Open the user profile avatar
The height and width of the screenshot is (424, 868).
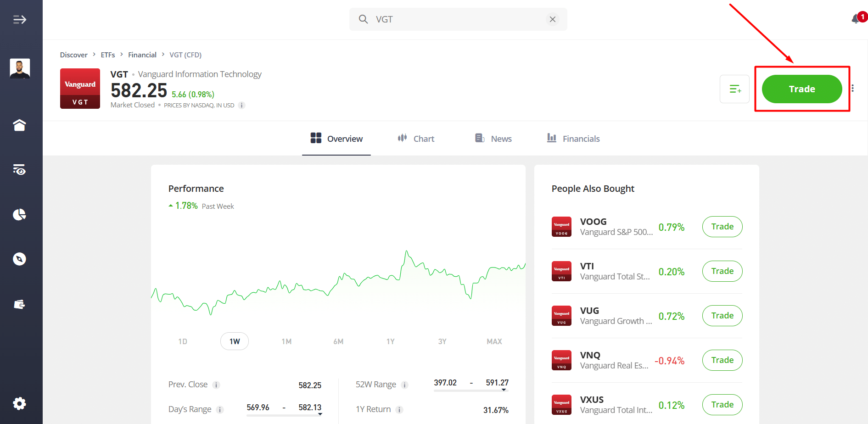[x=20, y=68]
